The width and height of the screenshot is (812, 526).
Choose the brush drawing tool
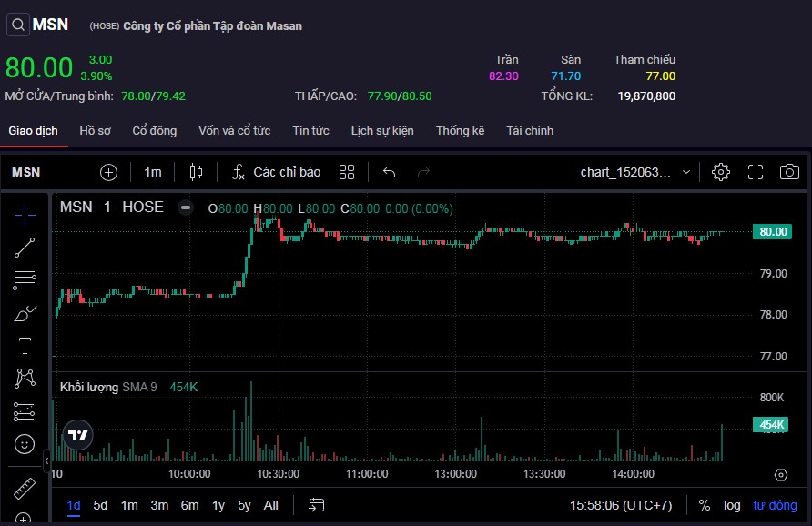click(x=25, y=313)
